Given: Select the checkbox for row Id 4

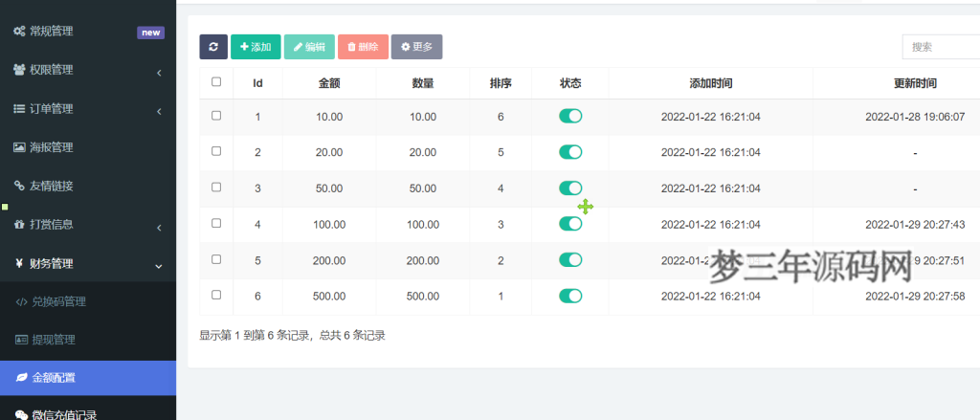Looking at the screenshot, I should click(x=216, y=223).
